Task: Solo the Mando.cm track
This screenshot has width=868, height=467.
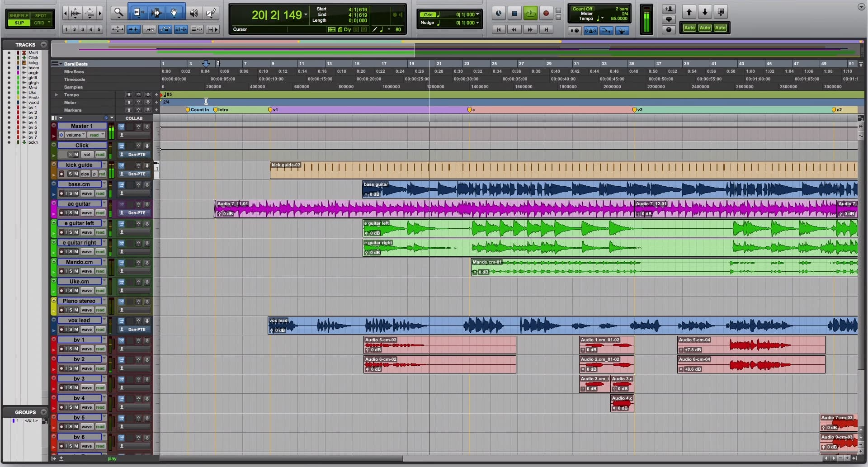Action: [71, 271]
